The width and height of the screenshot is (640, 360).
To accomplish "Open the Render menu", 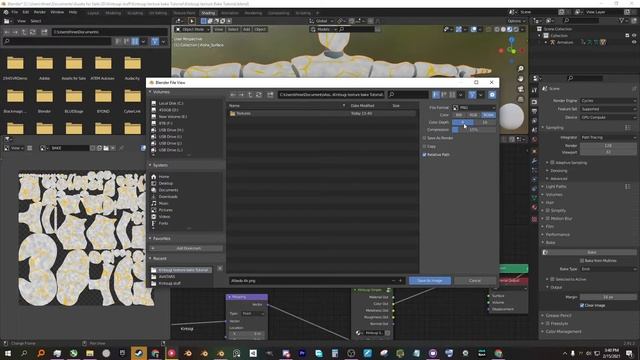I will click(40, 12).
